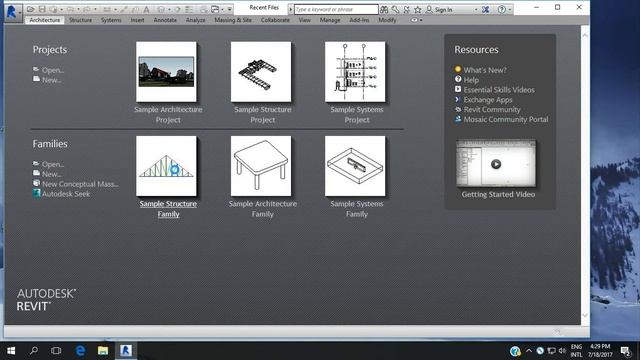
Task: Switch to the Architecture ribbon tab
Action: [44, 20]
